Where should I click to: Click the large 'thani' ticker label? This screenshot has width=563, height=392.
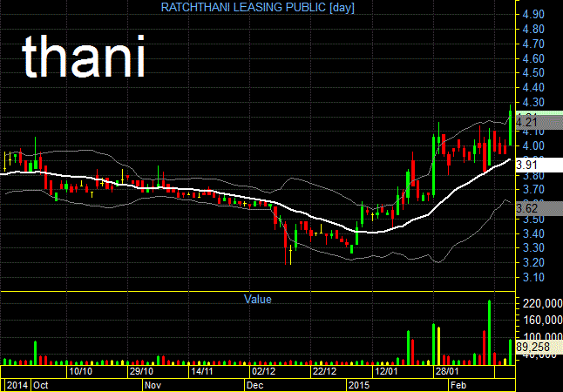84,57
